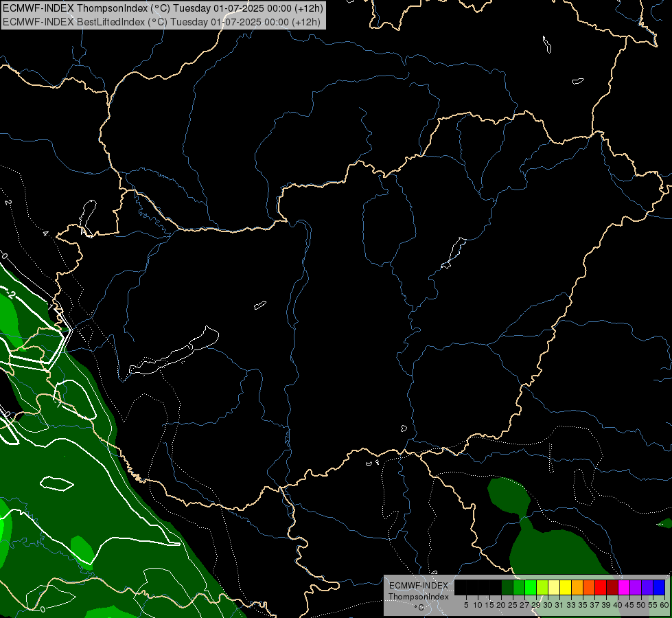
Task: Click the legend tick label 15
Action: [489, 605]
